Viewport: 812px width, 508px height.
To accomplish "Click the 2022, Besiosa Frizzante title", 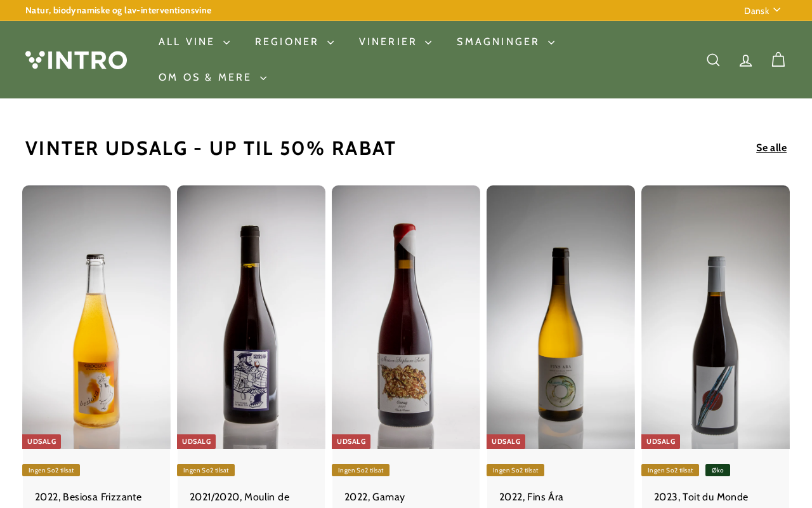I will click(88, 497).
